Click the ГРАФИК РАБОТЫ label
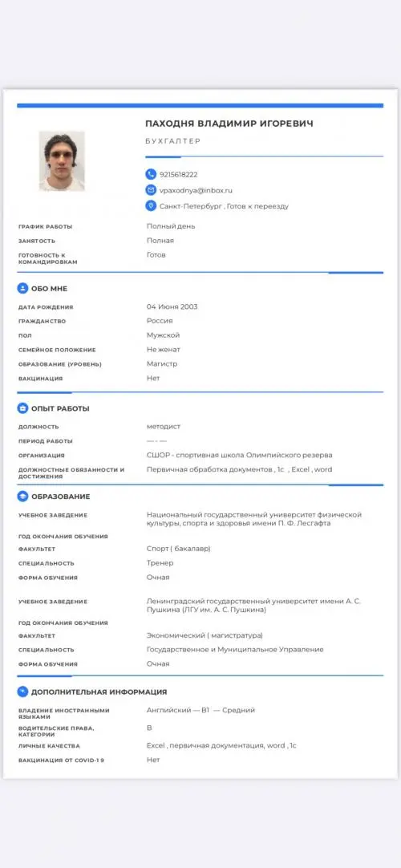This screenshot has width=401, height=868. click(x=46, y=226)
